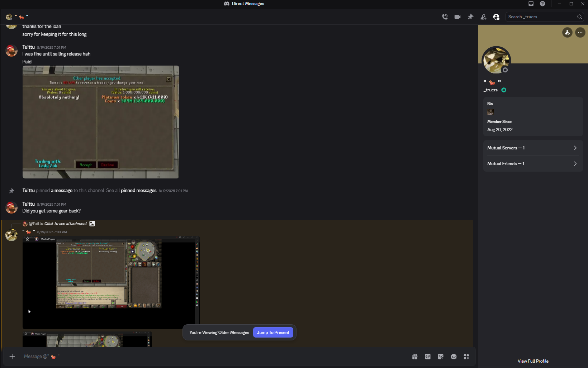Open the GIF picker
This screenshot has height=368, width=588.
coord(428,357)
